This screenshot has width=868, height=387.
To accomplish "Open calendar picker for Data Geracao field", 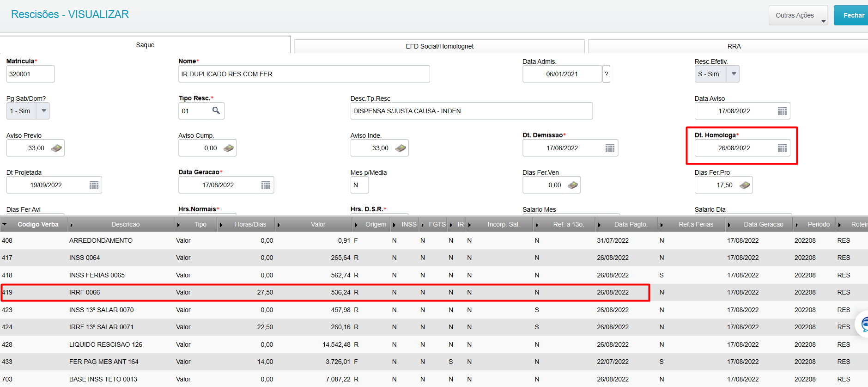I will click(x=266, y=185).
